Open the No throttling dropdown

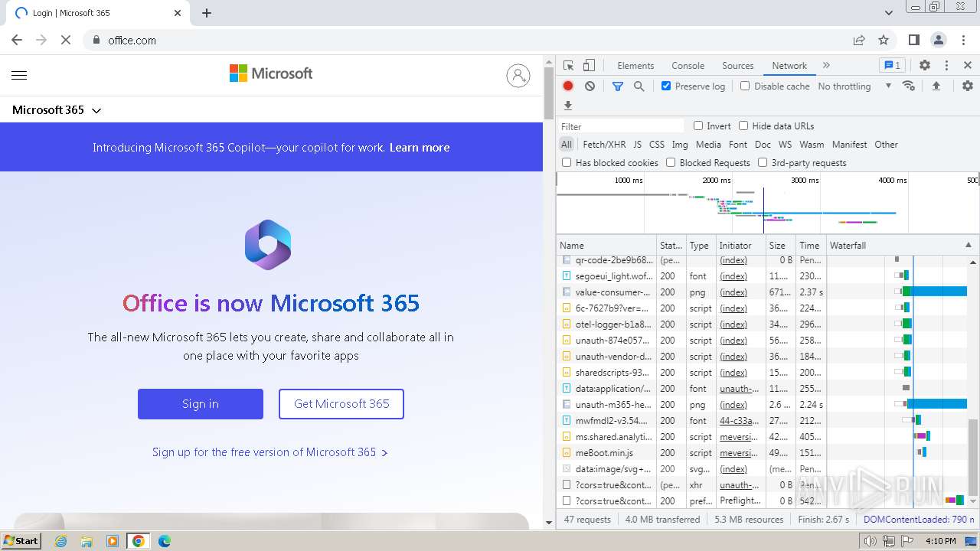pos(854,86)
